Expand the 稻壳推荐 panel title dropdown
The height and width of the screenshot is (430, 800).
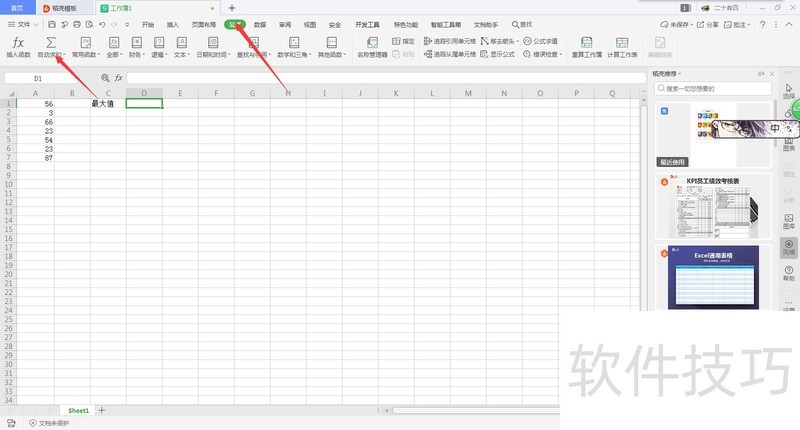pos(680,74)
